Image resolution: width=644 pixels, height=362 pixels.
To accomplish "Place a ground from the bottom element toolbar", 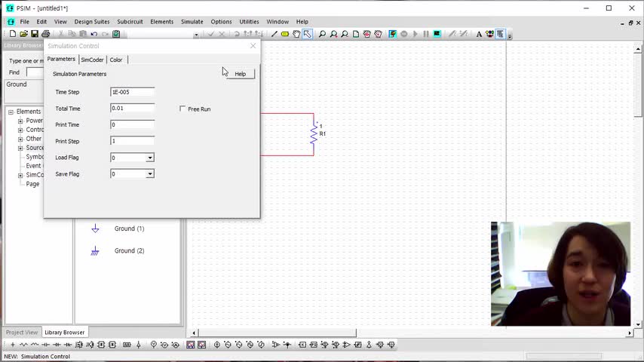I will [13, 345].
